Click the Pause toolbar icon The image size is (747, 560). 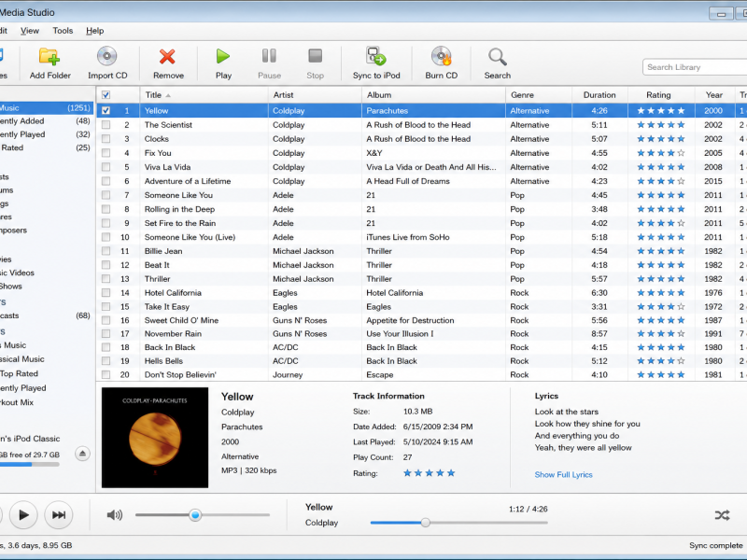pyautogui.click(x=269, y=56)
